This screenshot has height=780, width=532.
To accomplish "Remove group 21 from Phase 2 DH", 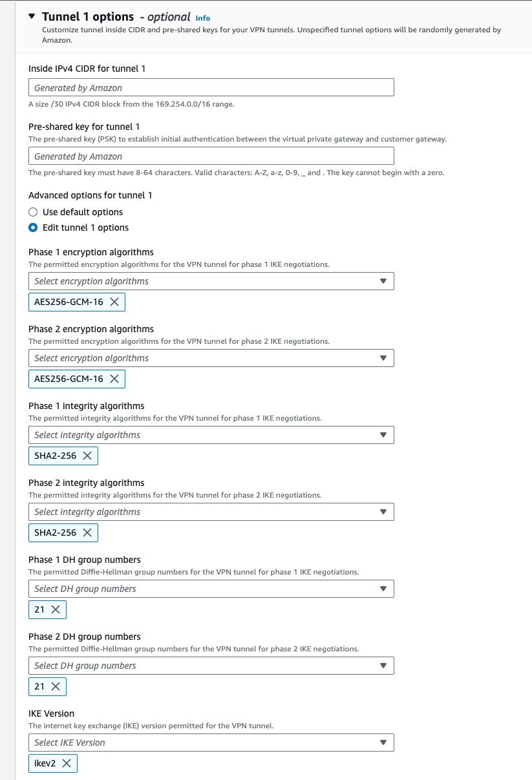I will pyautogui.click(x=56, y=686).
